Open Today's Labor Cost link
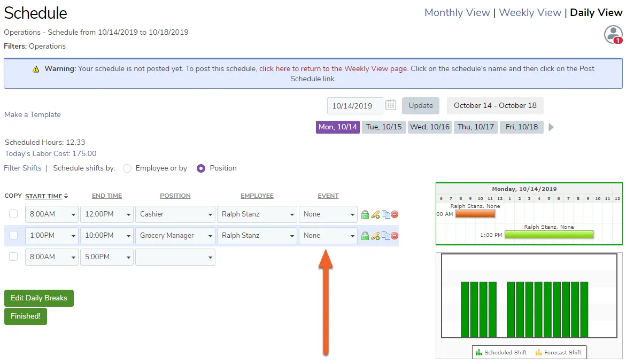The height and width of the screenshot is (364, 626). point(50,153)
